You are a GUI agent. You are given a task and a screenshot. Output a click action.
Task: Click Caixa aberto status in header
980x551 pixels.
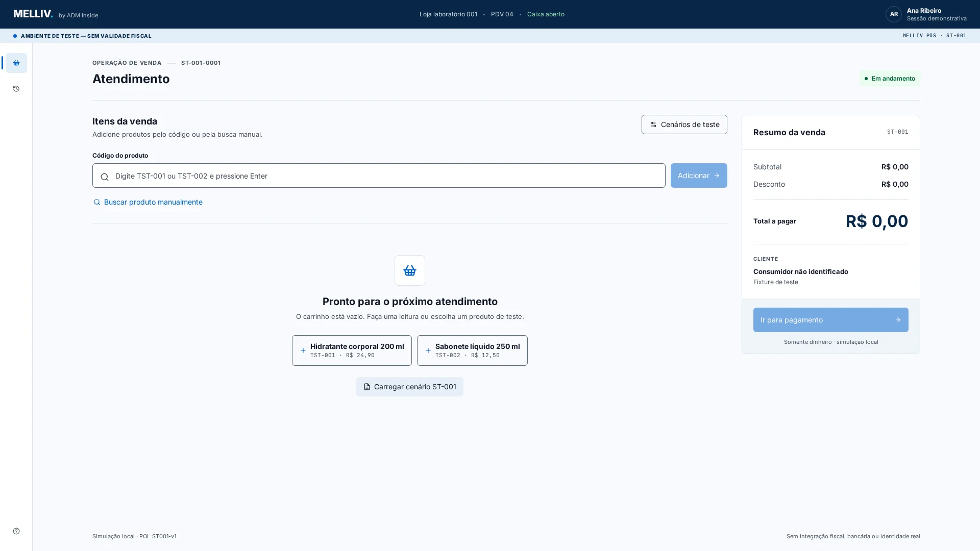tap(546, 14)
